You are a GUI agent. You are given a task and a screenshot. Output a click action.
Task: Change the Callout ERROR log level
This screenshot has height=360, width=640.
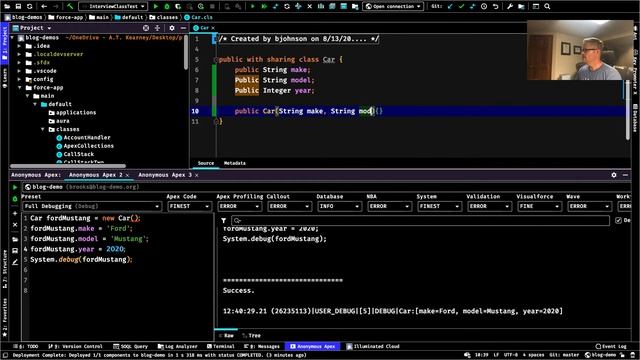click(289, 206)
